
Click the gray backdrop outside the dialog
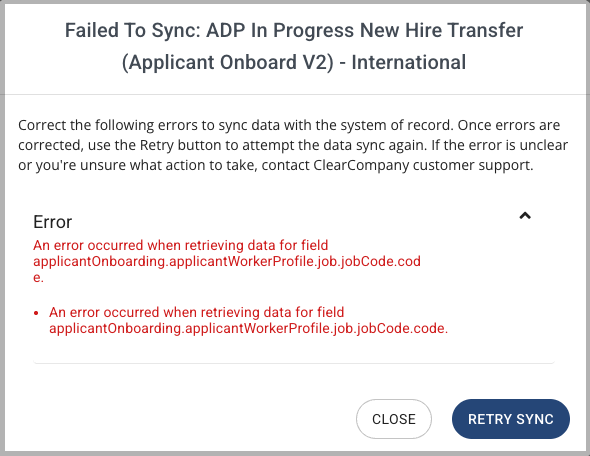(2, 226)
